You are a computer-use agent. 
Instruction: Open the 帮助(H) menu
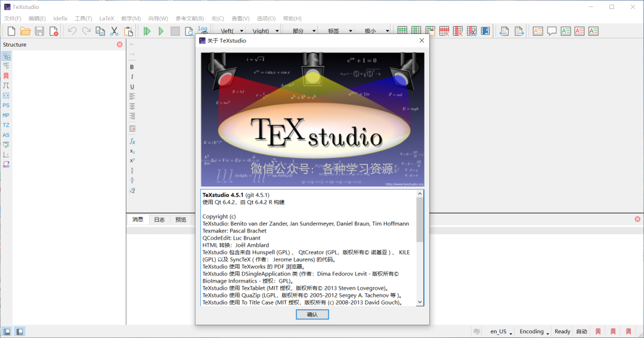click(x=292, y=18)
